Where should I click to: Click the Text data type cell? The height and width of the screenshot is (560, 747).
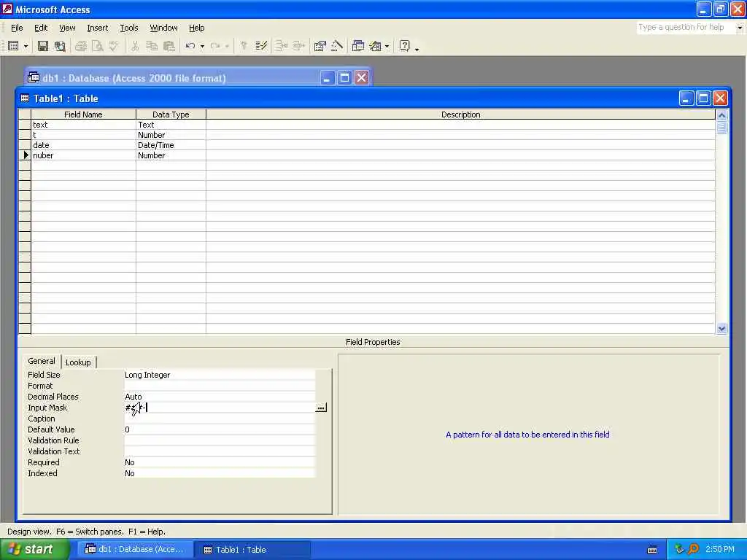171,125
